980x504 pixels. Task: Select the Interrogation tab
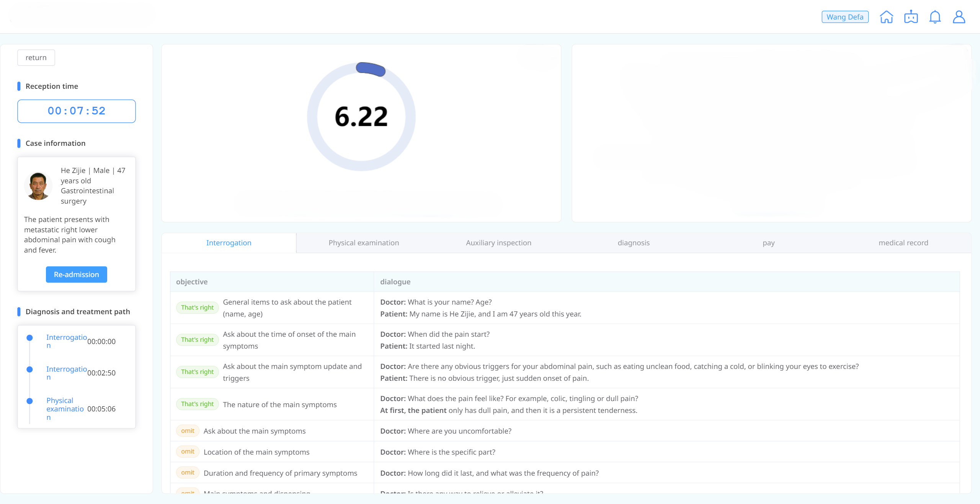coord(229,243)
